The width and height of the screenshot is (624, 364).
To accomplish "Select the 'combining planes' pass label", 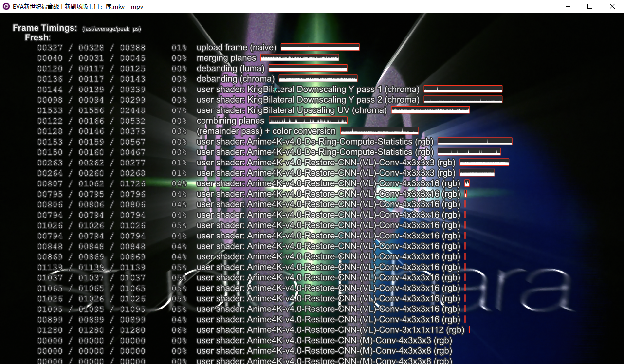I will 231,121.
